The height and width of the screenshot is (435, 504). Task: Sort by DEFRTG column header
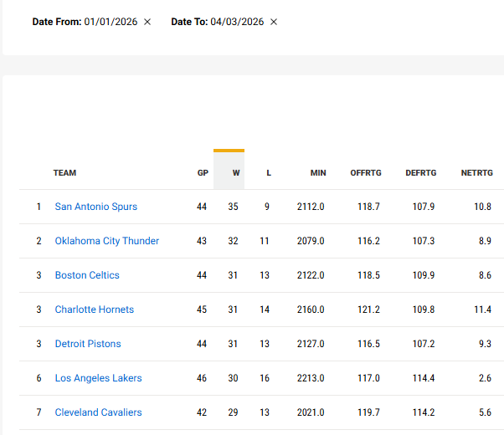point(421,173)
